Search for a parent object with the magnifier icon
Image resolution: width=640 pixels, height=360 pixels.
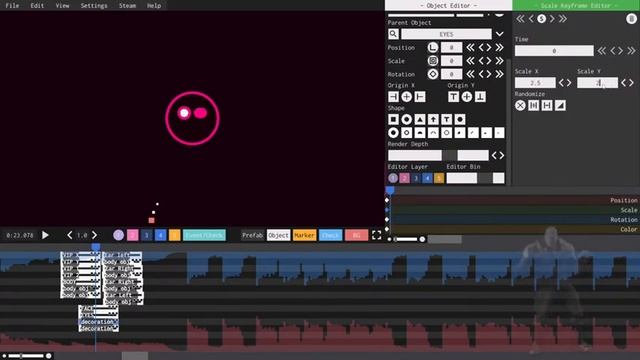pos(393,34)
